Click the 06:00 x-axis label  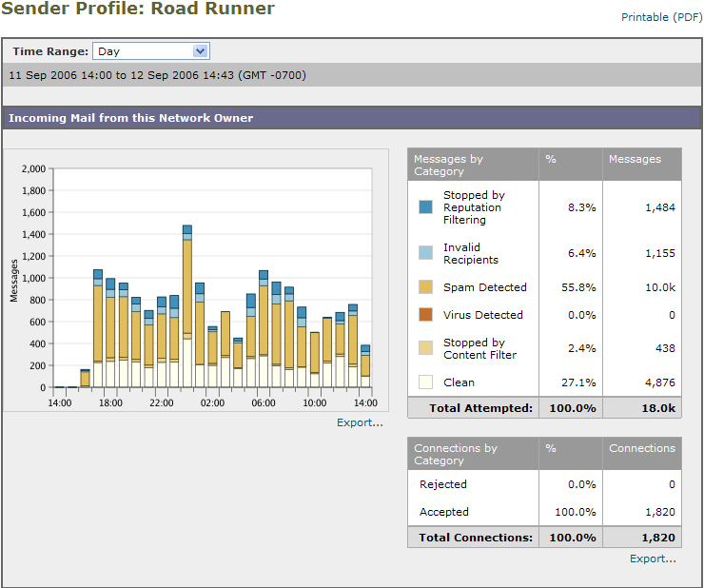pyautogui.click(x=264, y=402)
